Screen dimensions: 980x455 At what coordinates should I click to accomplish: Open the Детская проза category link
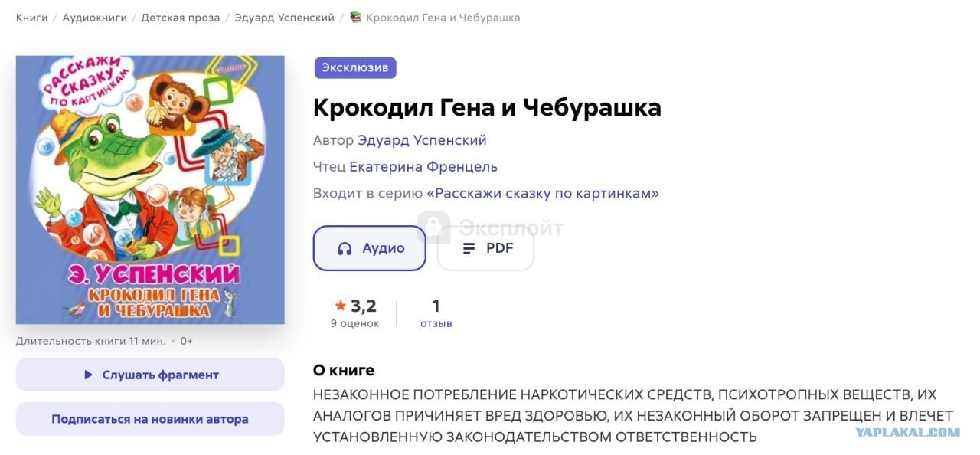coord(181,17)
